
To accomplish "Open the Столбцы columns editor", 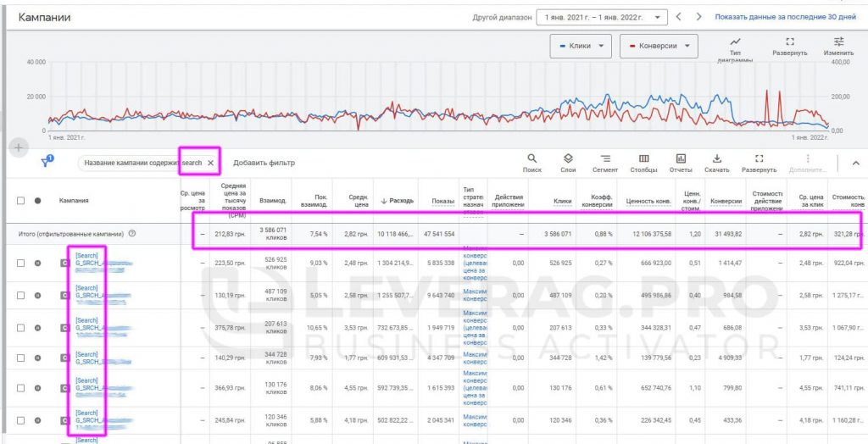I will tap(644, 164).
